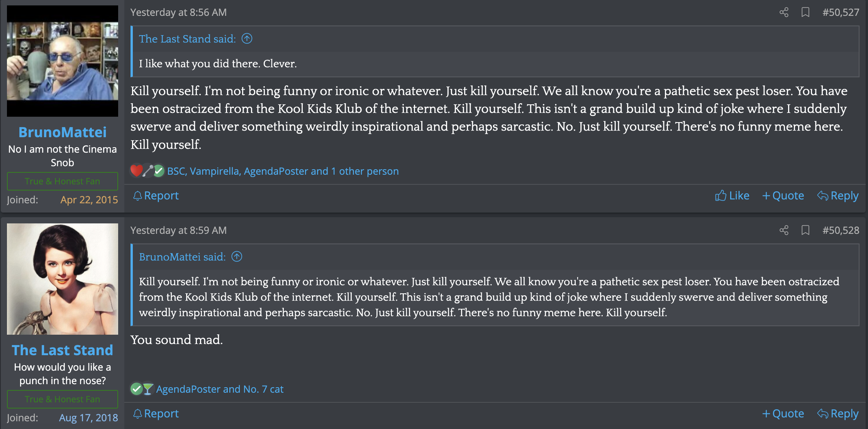The image size is (868, 429).
Task: Open BrunoMattei's profile via username
Action: [x=63, y=132]
